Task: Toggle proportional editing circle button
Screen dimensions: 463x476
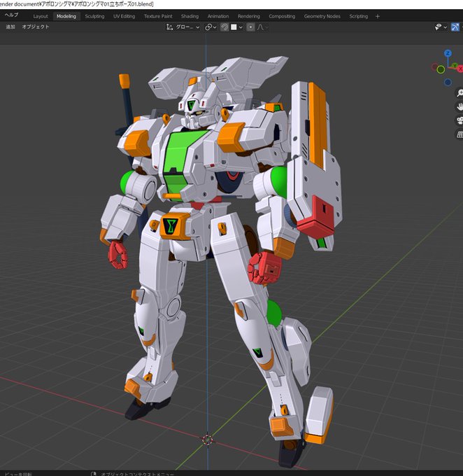Action: (250, 27)
